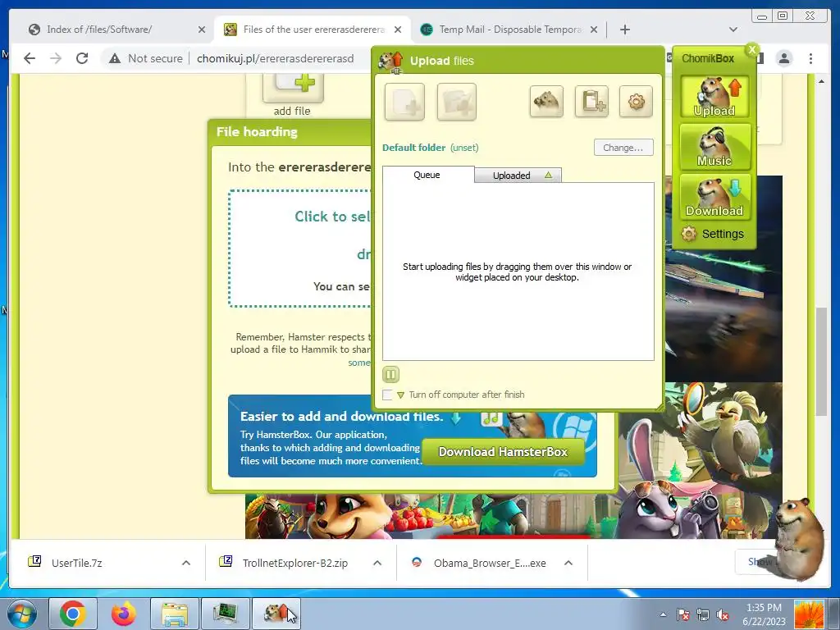Open downloaded Obama_Browser_E....exe

tap(490, 563)
